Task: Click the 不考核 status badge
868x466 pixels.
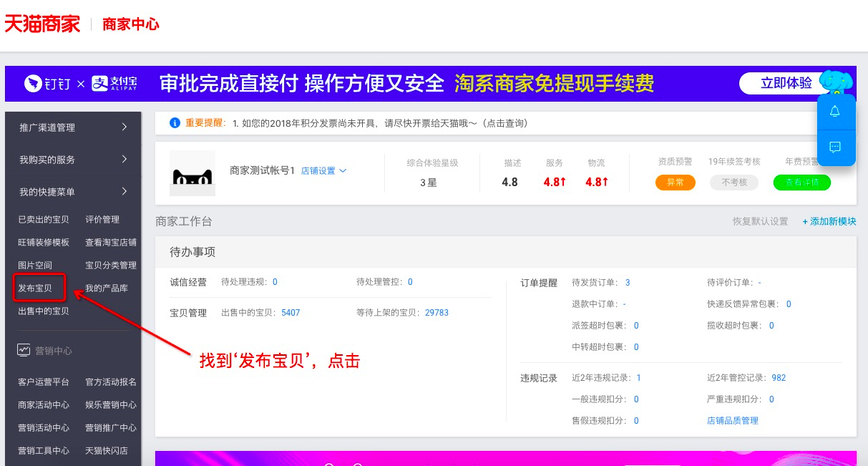Action: 734,183
